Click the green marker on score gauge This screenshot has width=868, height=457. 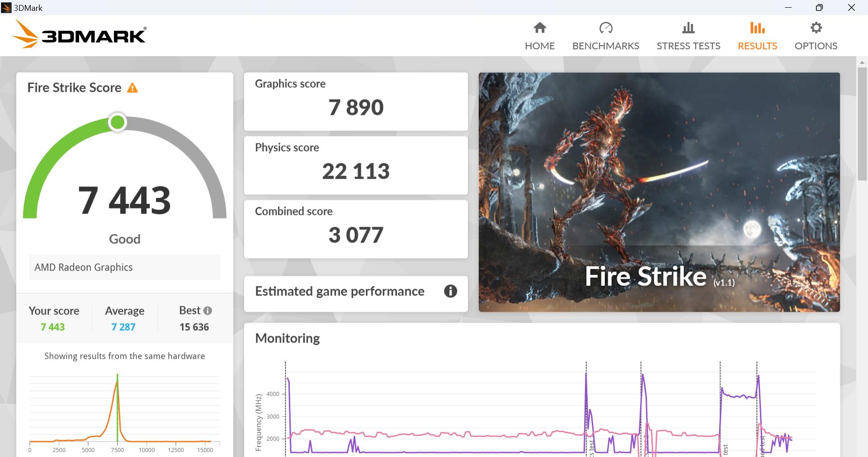pyautogui.click(x=118, y=122)
